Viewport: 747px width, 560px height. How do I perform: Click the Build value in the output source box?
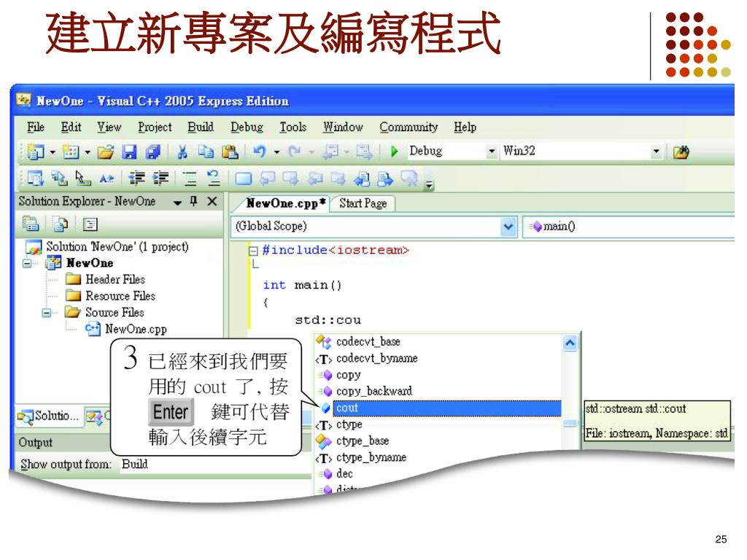[x=134, y=464]
